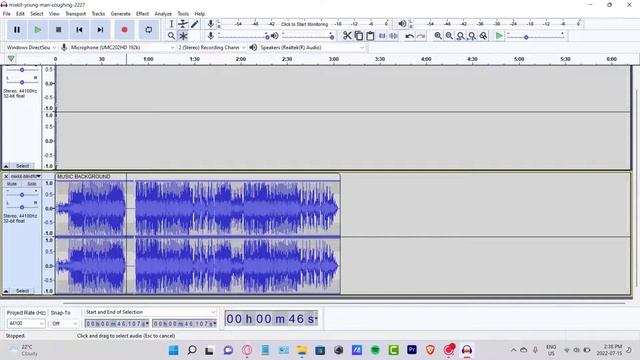
Task: Zoom in on the waveform
Action: point(438,36)
